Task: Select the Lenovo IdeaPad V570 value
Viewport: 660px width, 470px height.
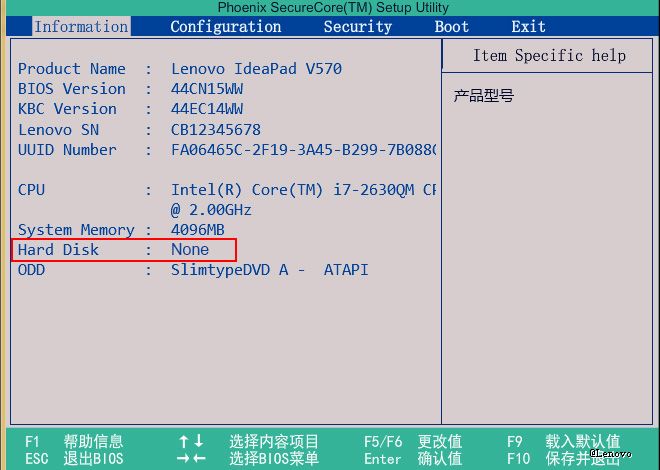Action: click(256, 69)
